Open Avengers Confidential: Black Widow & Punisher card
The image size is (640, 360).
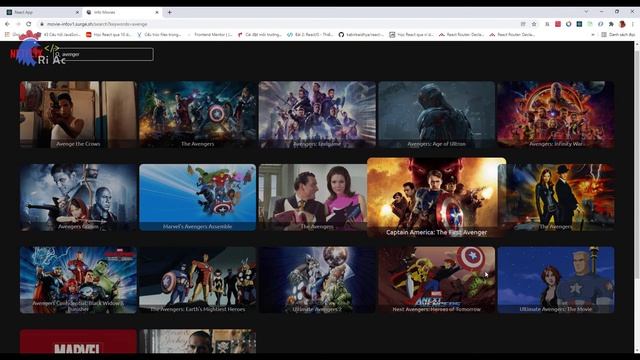click(x=78, y=280)
